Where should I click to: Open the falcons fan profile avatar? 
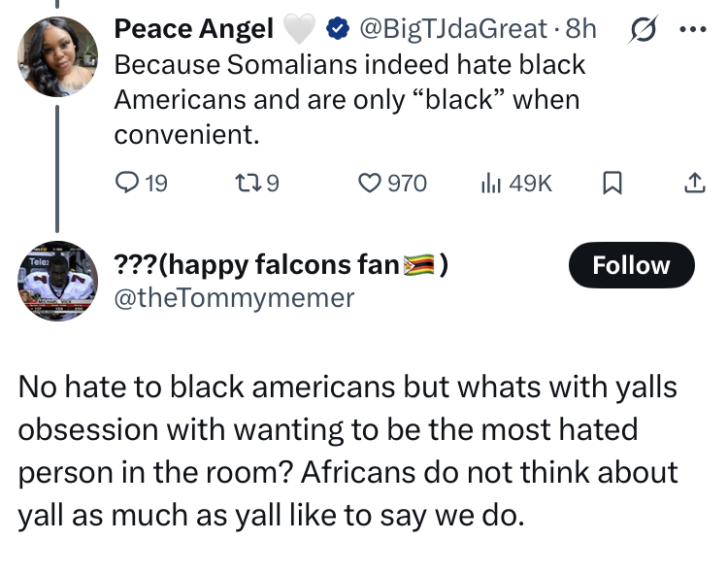[57, 280]
